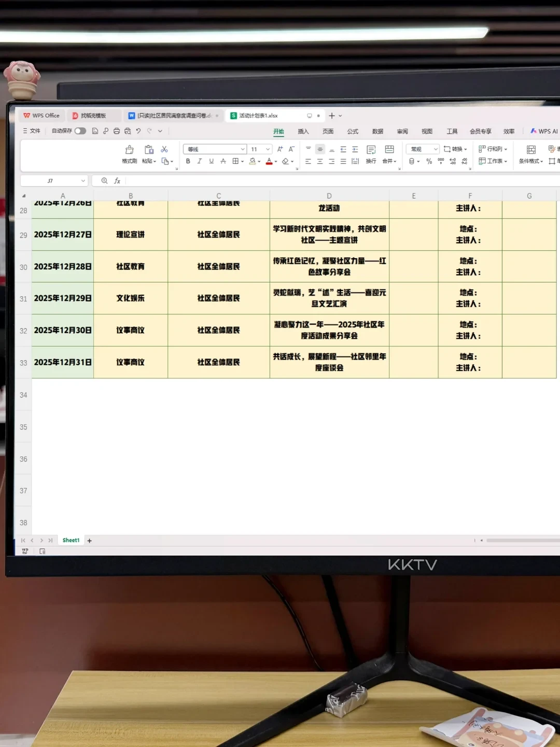Click the Cut scissors icon
This screenshot has width=560, height=747.
point(164,149)
